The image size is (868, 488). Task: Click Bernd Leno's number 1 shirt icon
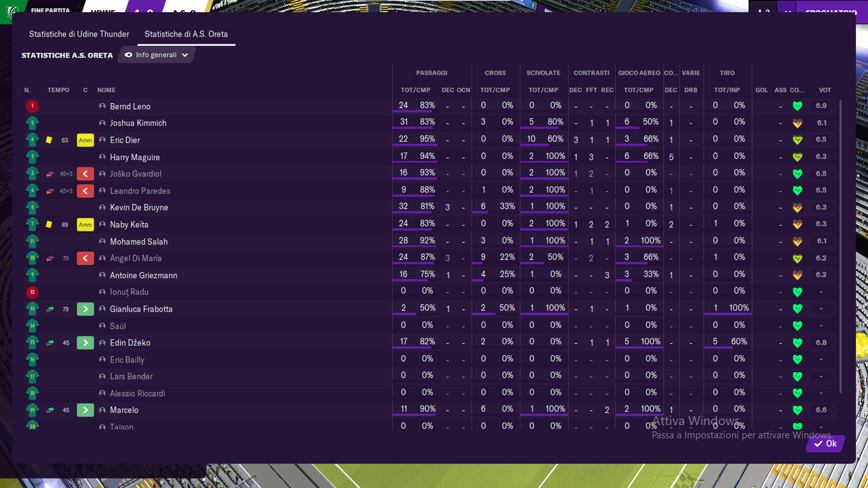pyautogui.click(x=32, y=106)
